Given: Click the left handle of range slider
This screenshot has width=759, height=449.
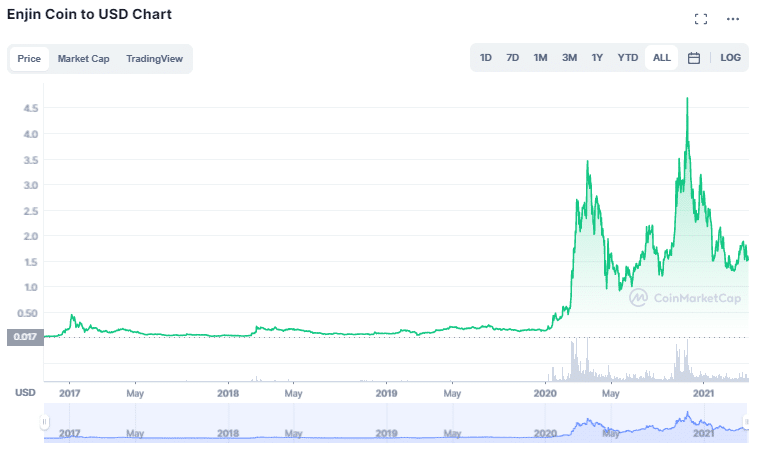Looking at the screenshot, I should [x=45, y=422].
